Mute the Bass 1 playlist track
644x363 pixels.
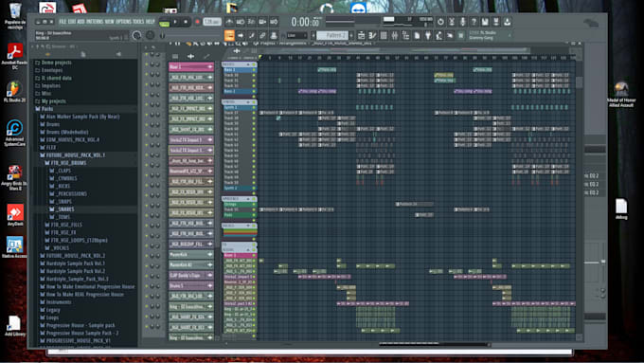pos(254,70)
